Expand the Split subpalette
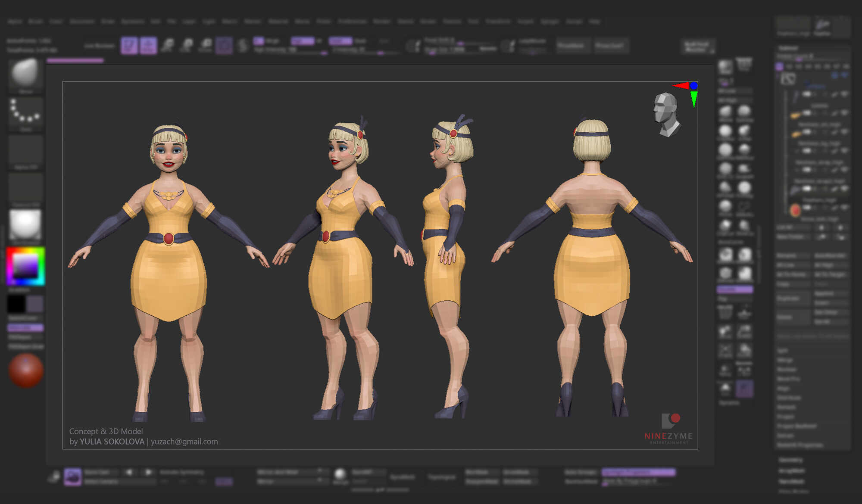Screen dimensions: 862x504 tap(782, 351)
